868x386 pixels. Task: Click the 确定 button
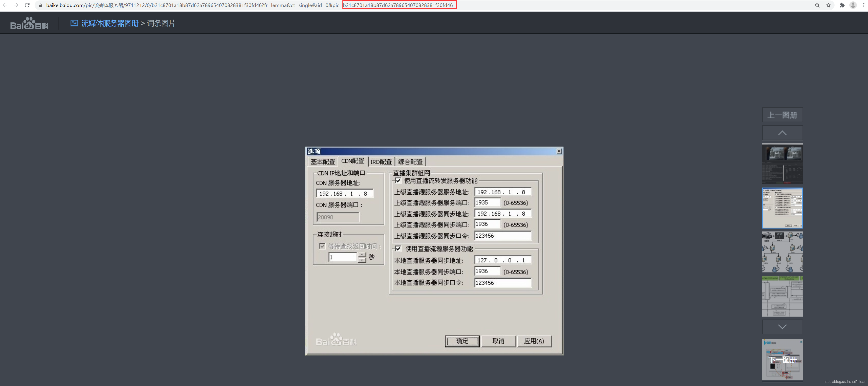(x=462, y=341)
